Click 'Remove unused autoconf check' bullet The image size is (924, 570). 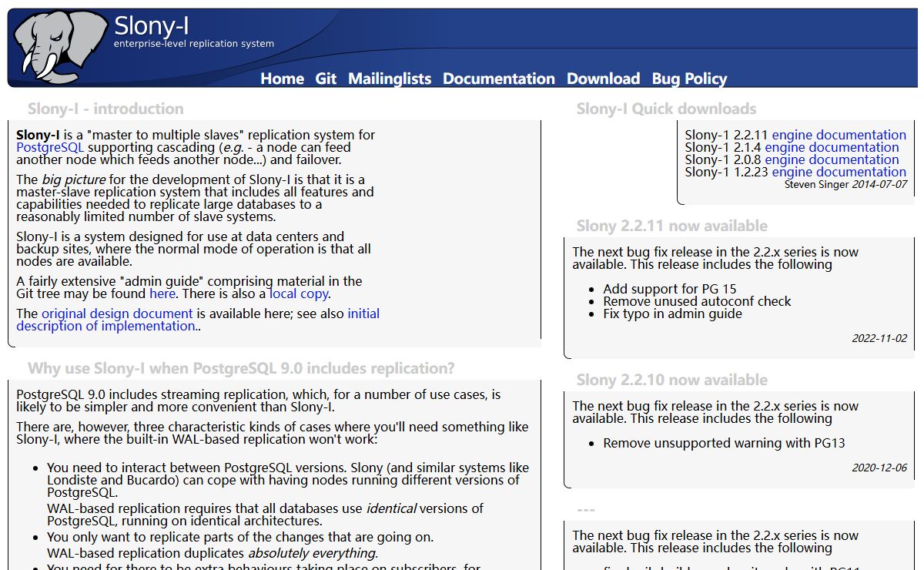(x=697, y=301)
